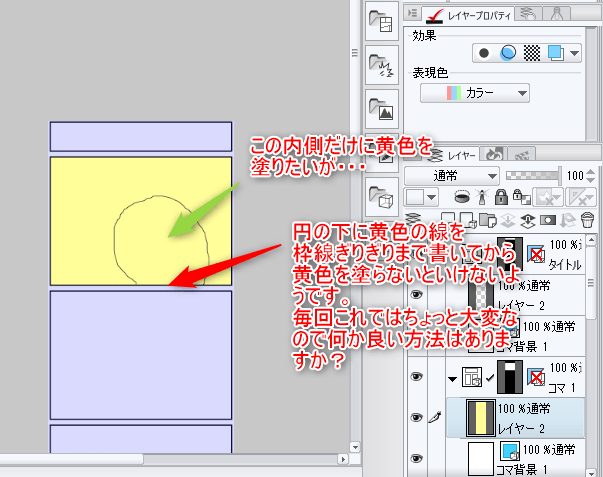Image resolution: width=603 pixels, height=477 pixels.
Task: Click the delete layer trash icon
Action: [x=587, y=221]
